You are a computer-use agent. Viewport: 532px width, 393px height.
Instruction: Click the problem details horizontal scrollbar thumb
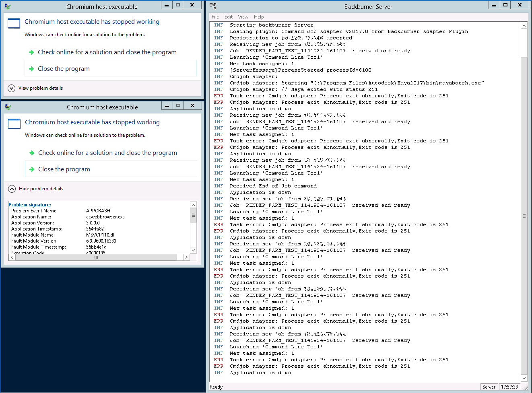pos(96,257)
